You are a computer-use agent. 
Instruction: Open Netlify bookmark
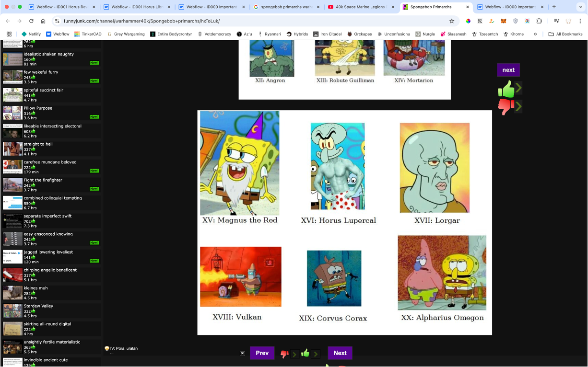31,34
